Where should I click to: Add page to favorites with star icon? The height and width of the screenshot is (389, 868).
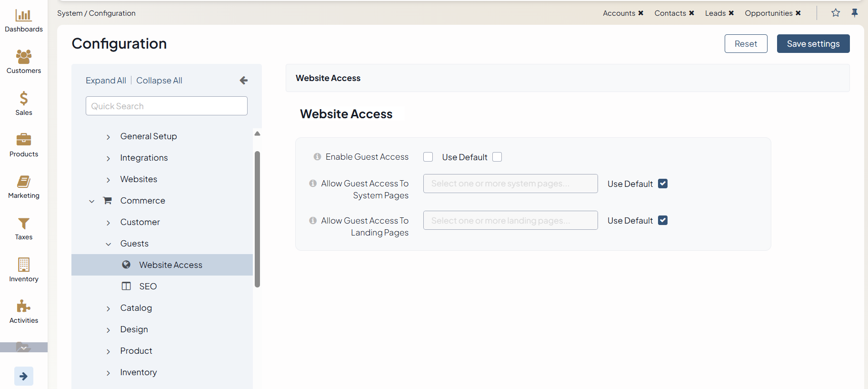836,13
